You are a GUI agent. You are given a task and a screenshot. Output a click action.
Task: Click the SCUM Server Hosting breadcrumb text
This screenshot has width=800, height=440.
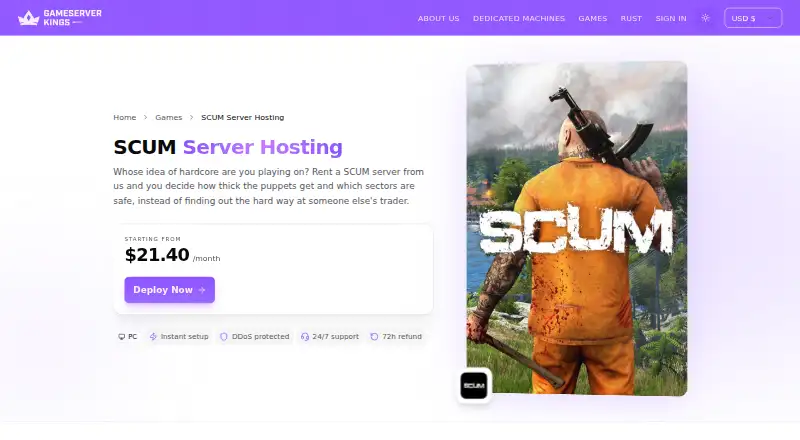click(x=242, y=117)
